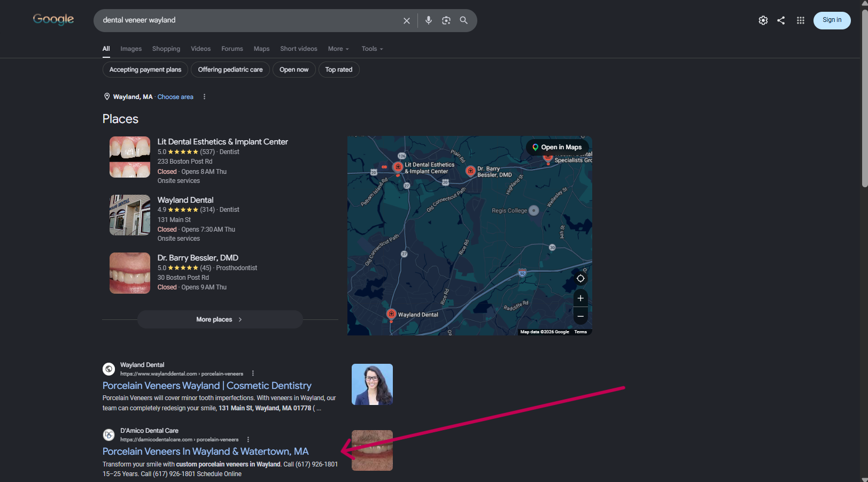Open D'Amico Dental Care result options menu
Viewport: 868px width, 482px height.
coord(248,440)
